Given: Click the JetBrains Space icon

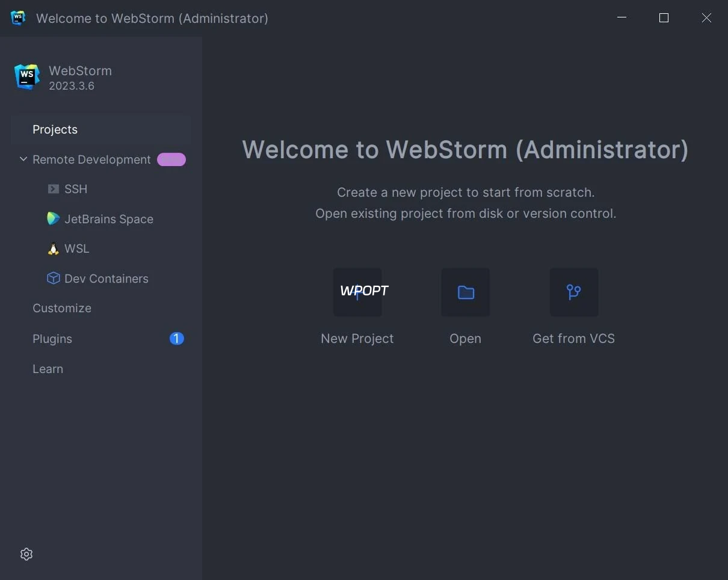Looking at the screenshot, I should pyautogui.click(x=54, y=219).
